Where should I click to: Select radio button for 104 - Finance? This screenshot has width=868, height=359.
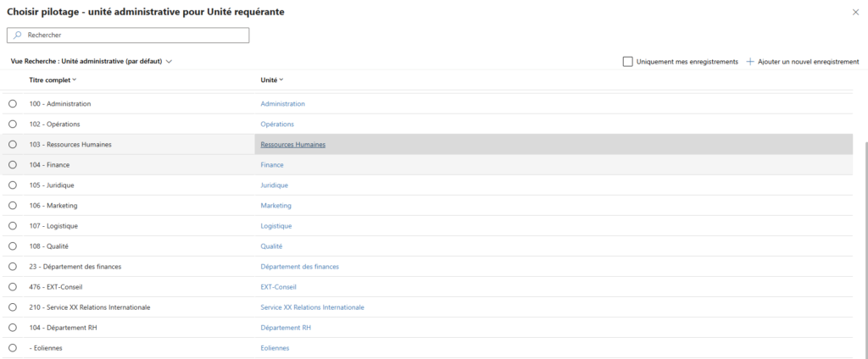coord(13,165)
